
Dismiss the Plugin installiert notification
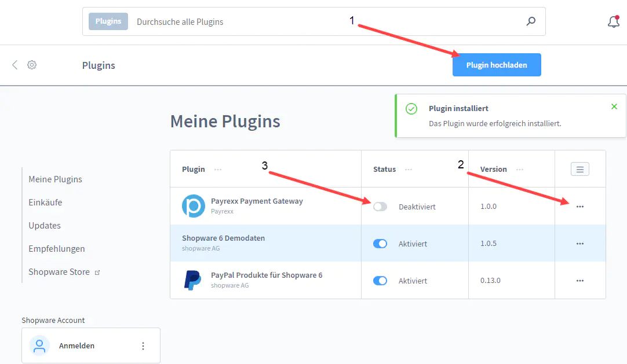coord(614,106)
